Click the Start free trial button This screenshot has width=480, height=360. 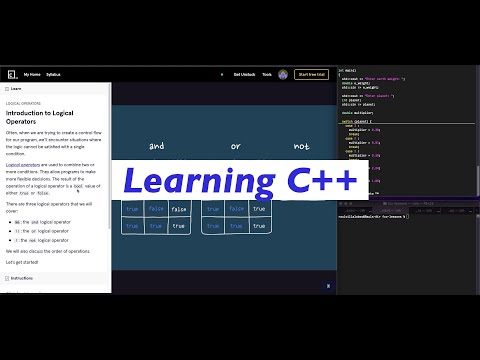[x=311, y=74]
